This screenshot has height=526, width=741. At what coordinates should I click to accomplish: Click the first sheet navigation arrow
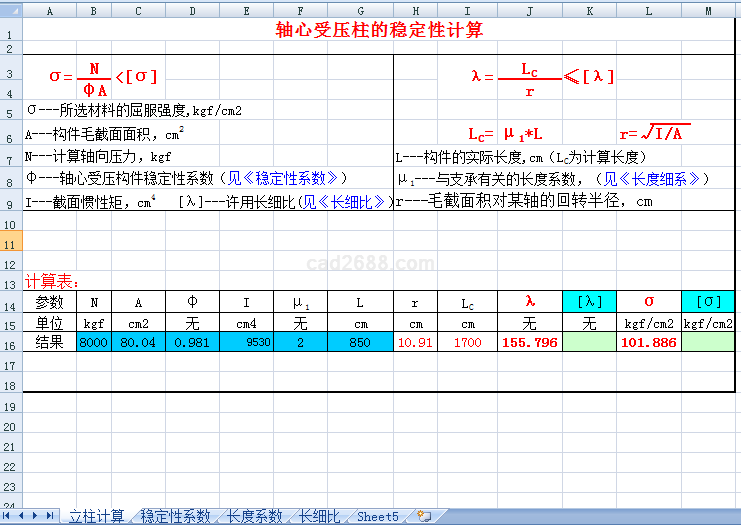(9, 516)
